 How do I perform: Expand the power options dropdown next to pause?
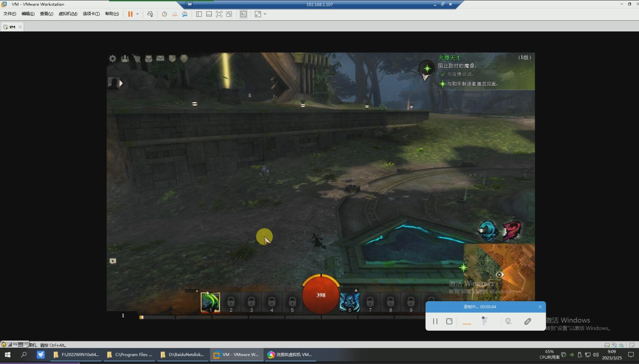(137, 14)
